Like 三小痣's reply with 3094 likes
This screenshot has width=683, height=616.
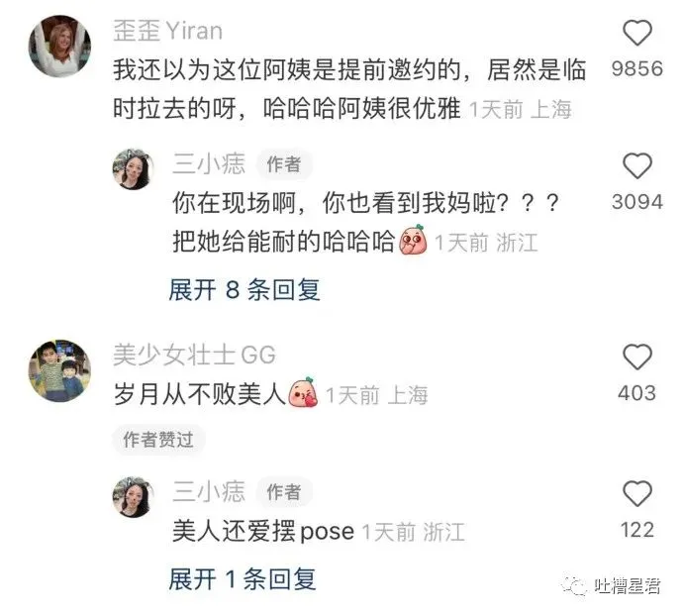pyautogui.click(x=637, y=165)
